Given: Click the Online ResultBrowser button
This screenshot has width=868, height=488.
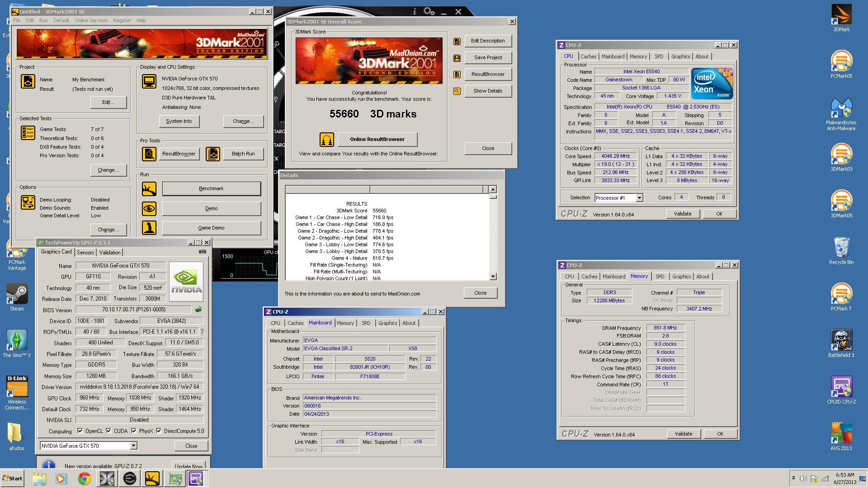Looking at the screenshot, I should click(377, 139).
